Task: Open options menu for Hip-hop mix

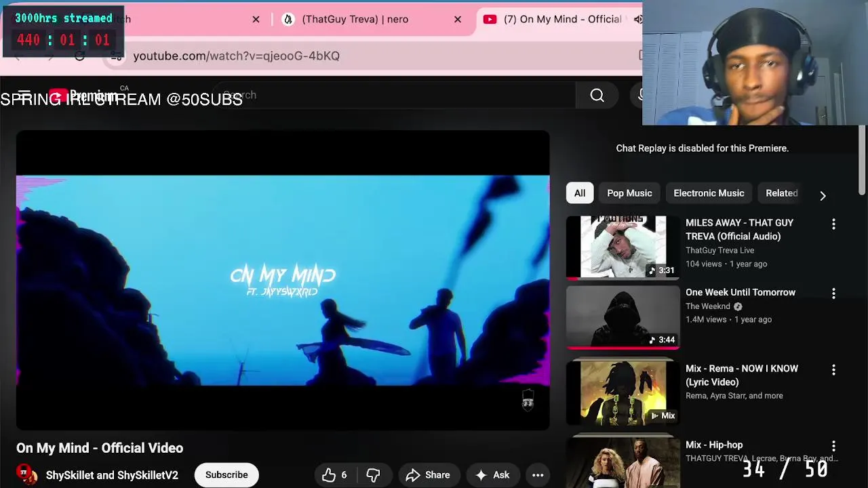Action: pos(833,447)
